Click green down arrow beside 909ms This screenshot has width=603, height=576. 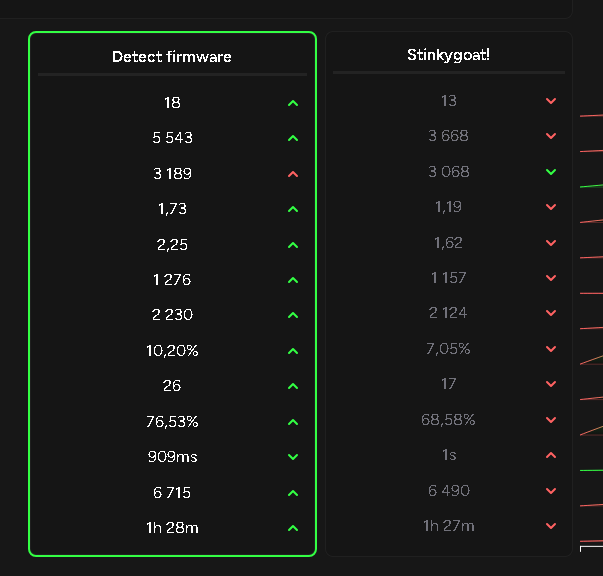click(x=293, y=457)
